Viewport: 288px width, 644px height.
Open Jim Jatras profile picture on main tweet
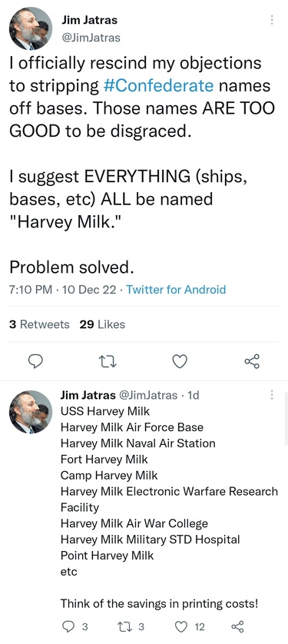[31, 28]
